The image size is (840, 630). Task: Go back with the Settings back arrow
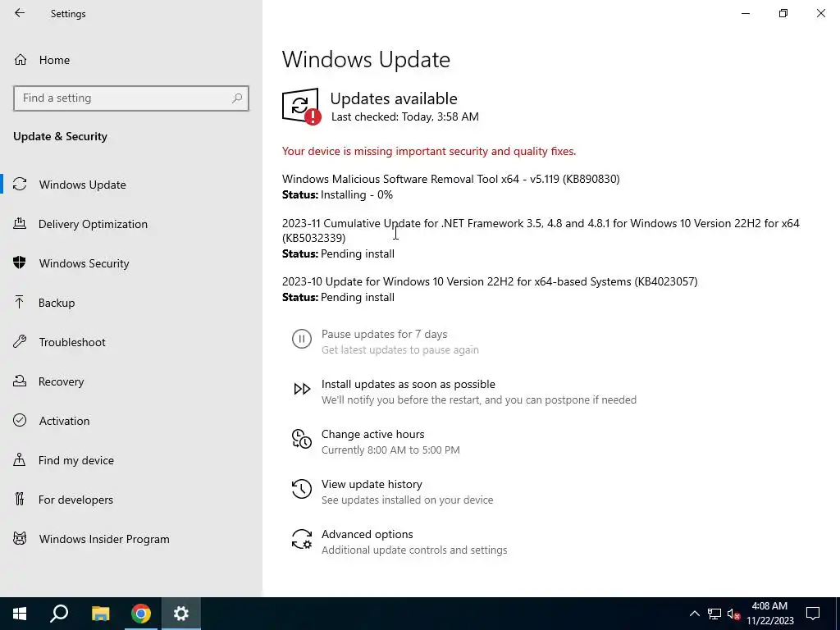tap(20, 13)
